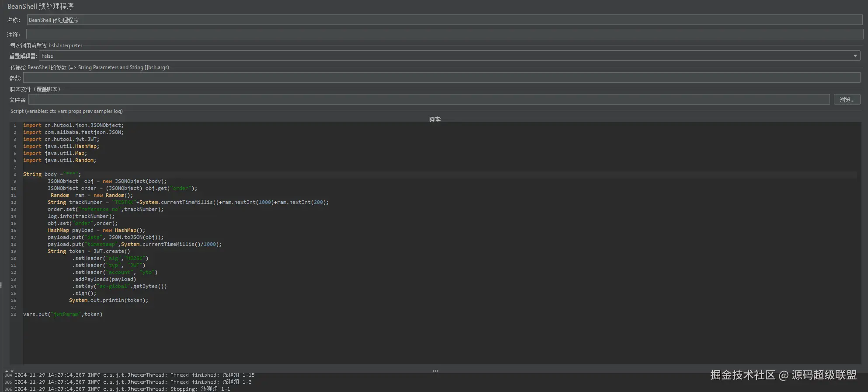Click log line 'Thread finished: 线程组 1-3'
The height and width of the screenshot is (392, 868).
click(133, 382)
